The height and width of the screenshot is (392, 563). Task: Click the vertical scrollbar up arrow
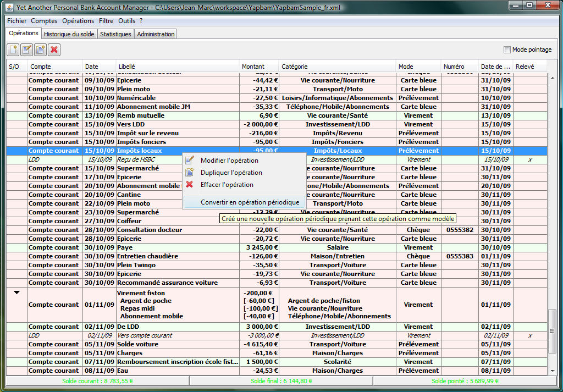click(552, 78)
